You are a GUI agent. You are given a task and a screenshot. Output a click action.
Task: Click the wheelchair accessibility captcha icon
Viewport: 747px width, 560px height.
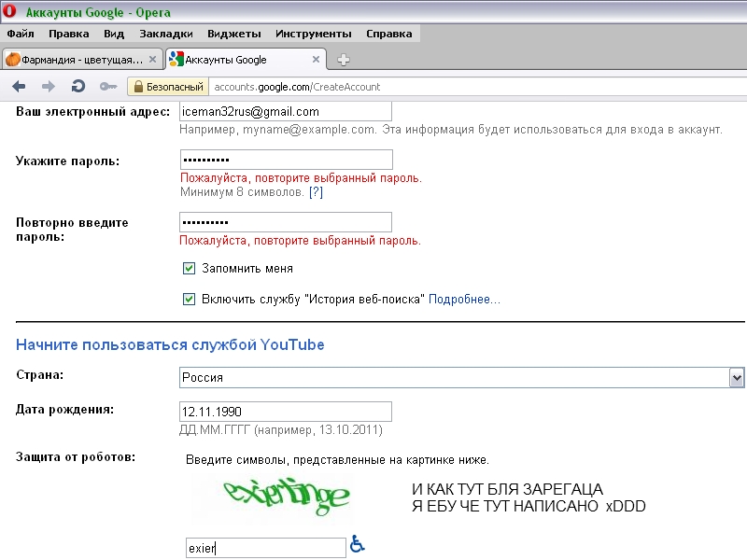tap(358, 544)
